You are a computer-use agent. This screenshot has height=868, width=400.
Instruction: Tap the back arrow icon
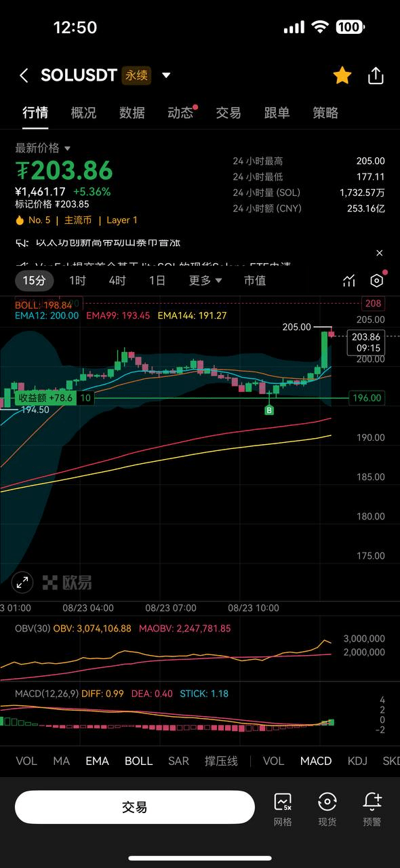click(24, 76)
